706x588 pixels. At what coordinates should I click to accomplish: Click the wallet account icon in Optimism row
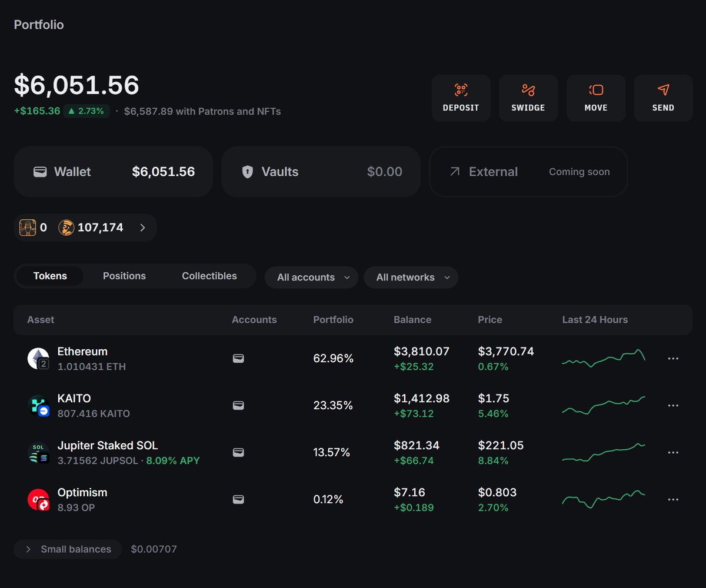(238, 500)
